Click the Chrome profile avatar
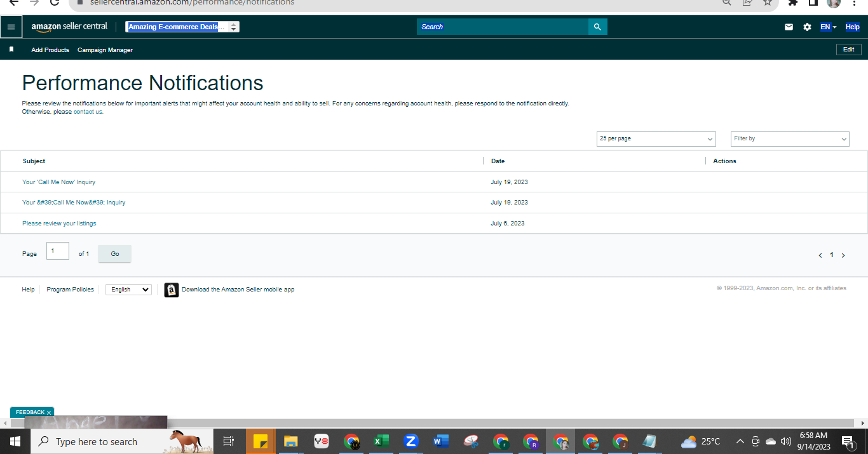868x454 pixels. 834,3
